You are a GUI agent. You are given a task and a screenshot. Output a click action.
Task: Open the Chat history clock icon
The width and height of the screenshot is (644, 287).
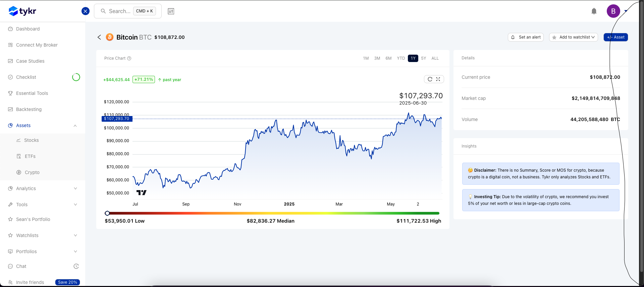[x=76, y=266]
